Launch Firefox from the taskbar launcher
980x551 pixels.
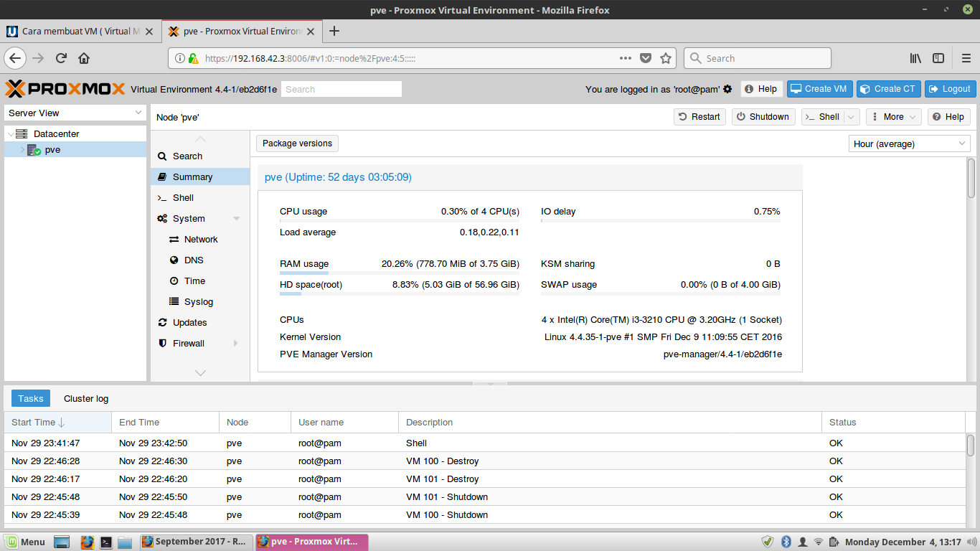(87, 542)
